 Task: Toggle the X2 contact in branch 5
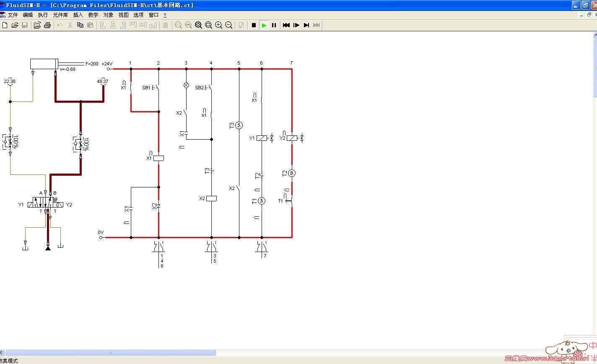pyautogui.click(x=238, y=188)
